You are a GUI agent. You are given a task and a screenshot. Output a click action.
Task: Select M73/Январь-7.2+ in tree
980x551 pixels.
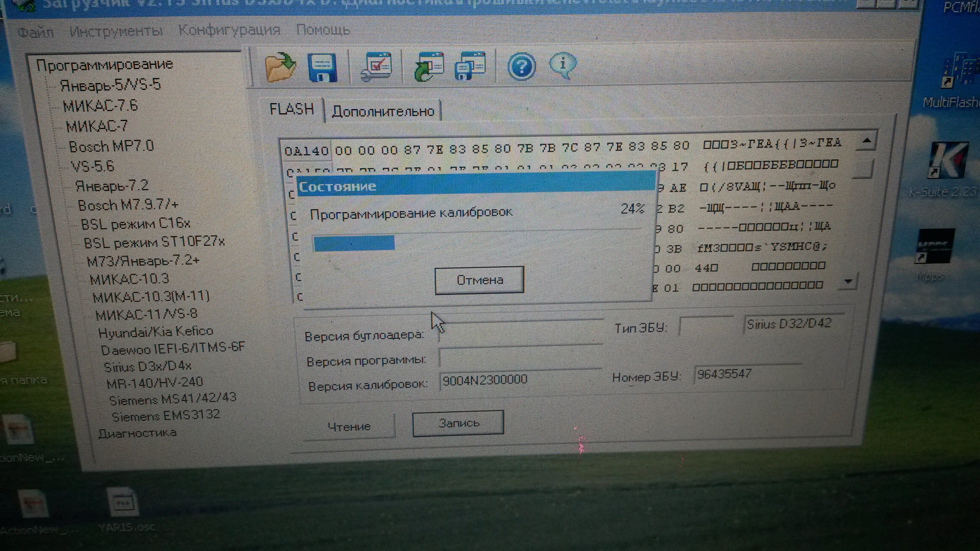tap(143, 261)
